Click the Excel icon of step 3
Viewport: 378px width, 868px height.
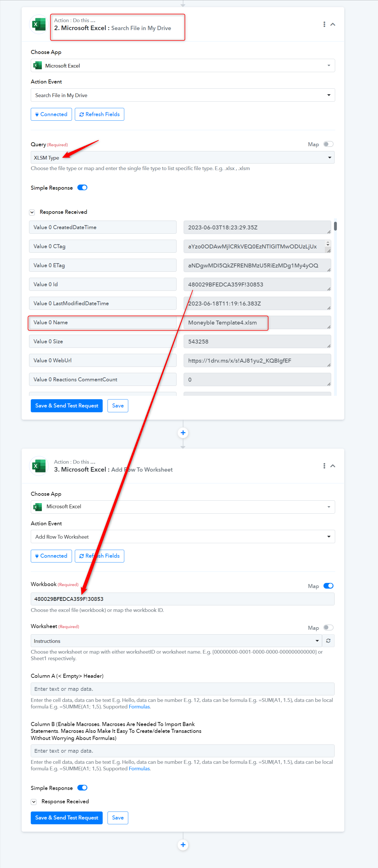pos(39,466)
